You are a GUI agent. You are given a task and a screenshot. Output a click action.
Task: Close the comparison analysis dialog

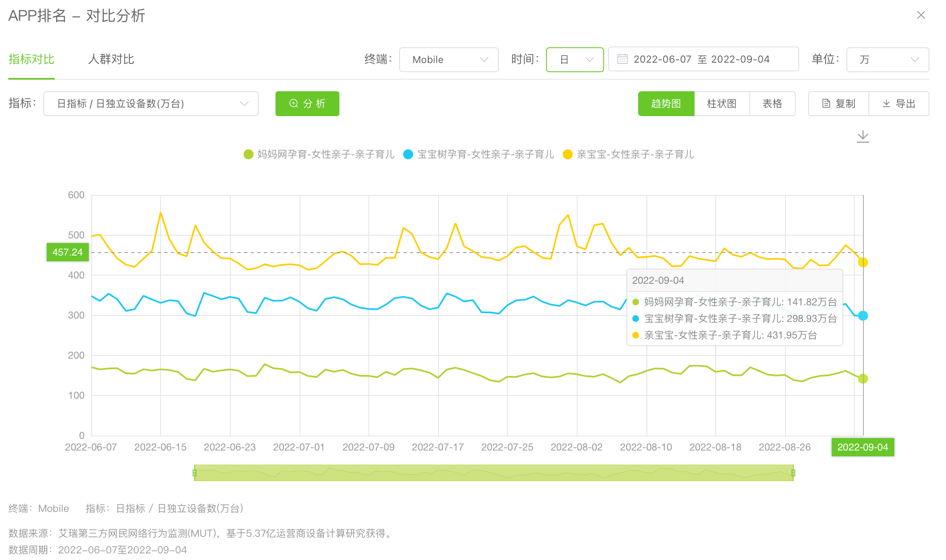pos(921,15)
